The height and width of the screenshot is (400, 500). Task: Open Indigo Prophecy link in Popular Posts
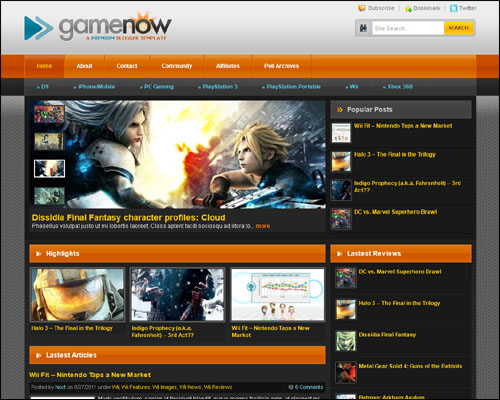click(x=407, y=187)
